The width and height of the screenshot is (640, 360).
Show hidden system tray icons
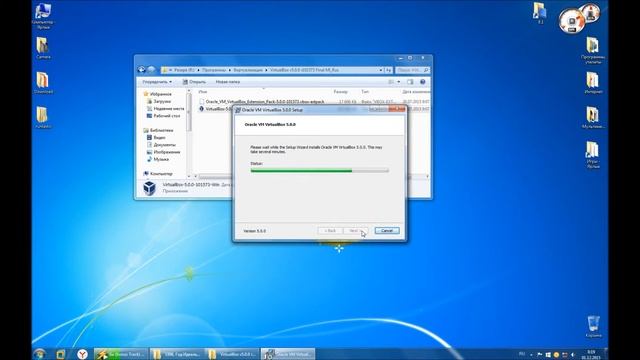click(531, 355)
